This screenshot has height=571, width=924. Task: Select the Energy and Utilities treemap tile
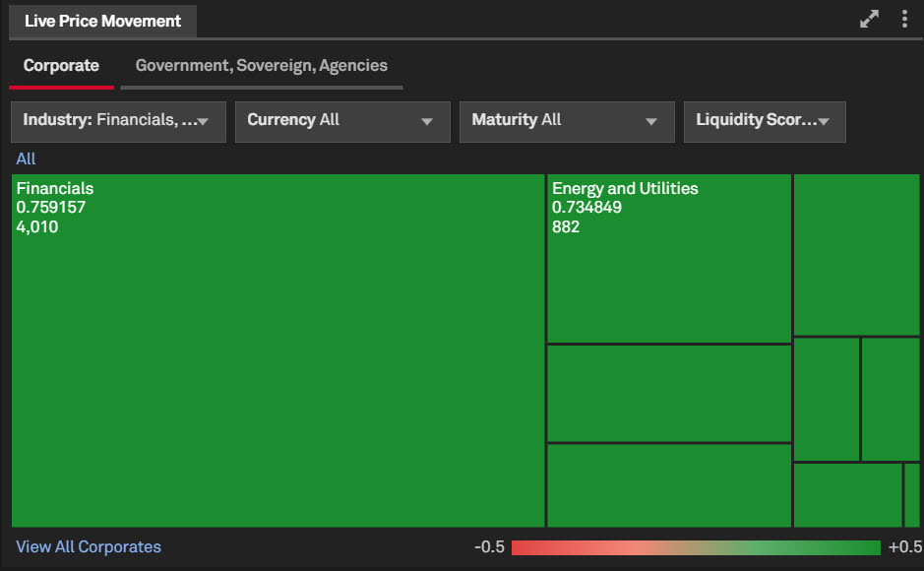pos(669,258)
